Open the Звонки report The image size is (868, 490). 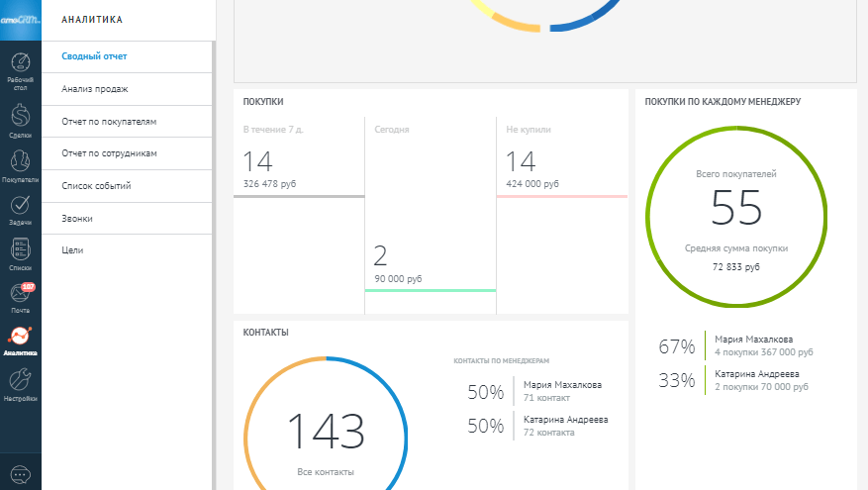click(77, 218)
